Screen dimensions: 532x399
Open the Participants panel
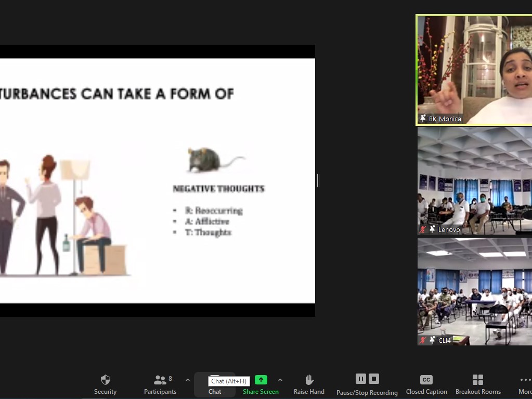tap(160, 384)
